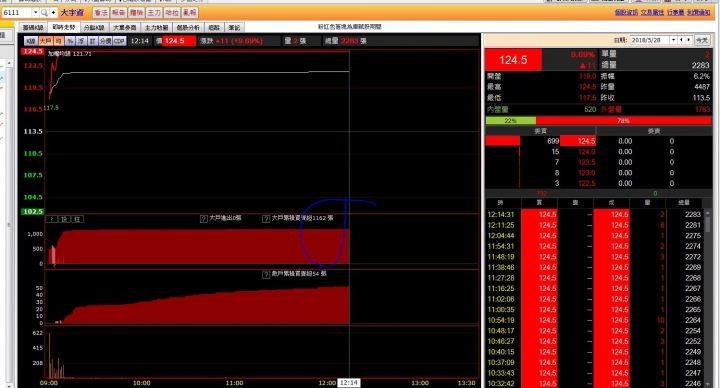Click the 設 settings icon in big-holder panel

(65, 219)
